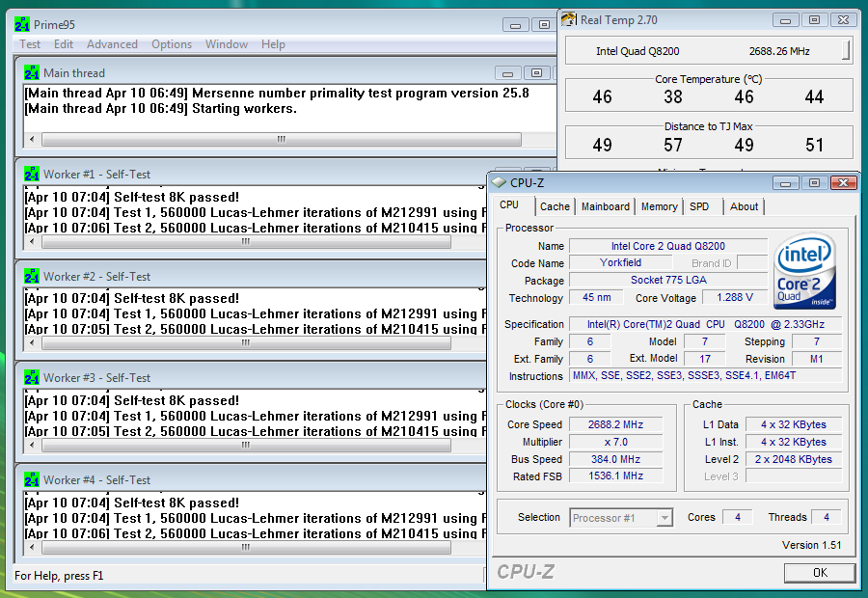Click the CPU-Z title bar icon

[x=499, y=182]
